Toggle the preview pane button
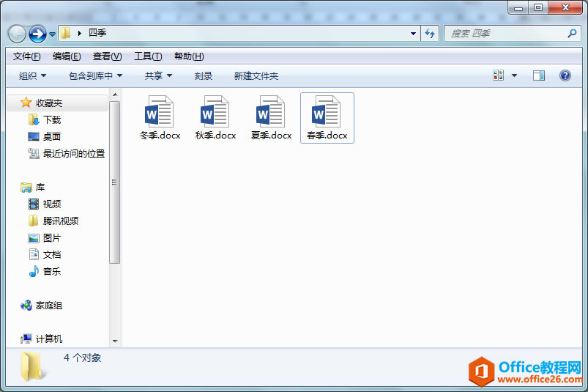588x392 pixels. pyautogui.click(x=539, y=75)
